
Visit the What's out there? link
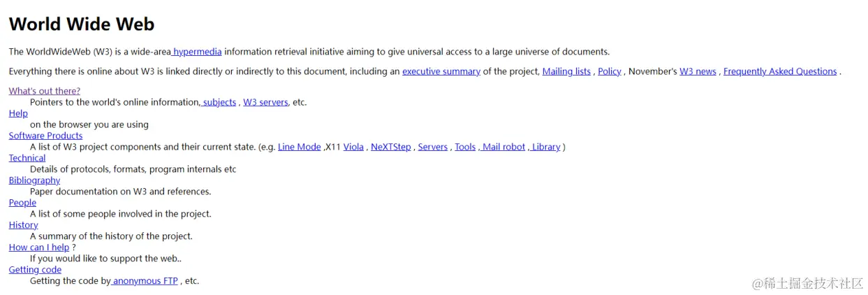point(45,91)
